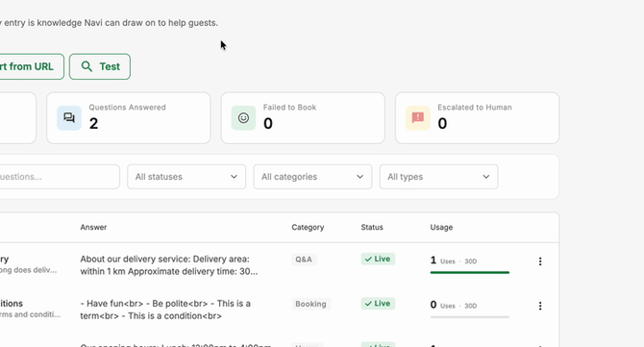The image size is (644, 347).
Task: Click the Answer column header
Action: (x=93, y=227)
